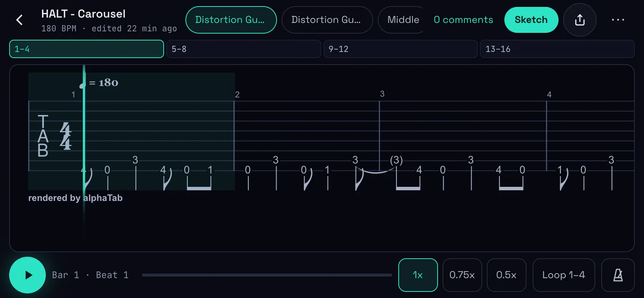Click the Sketch button
This screenshot has height=298, width=644.
click(531, 20)
